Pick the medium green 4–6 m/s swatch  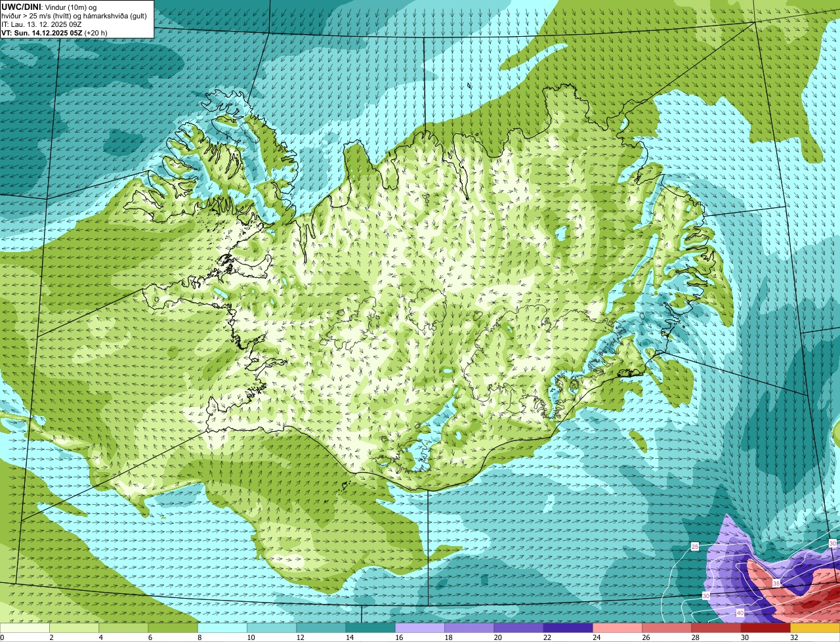point(123,628)
